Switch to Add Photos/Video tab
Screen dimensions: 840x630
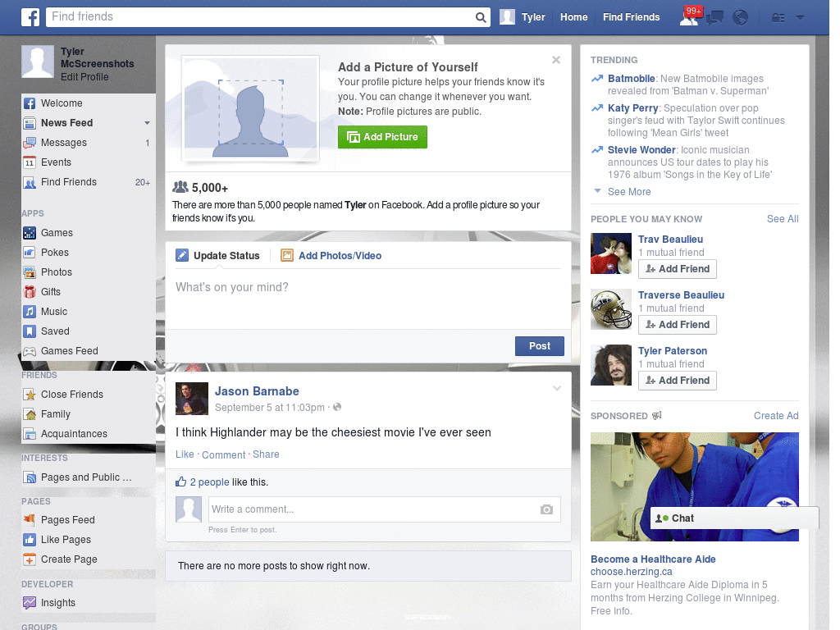click(331, 256)
